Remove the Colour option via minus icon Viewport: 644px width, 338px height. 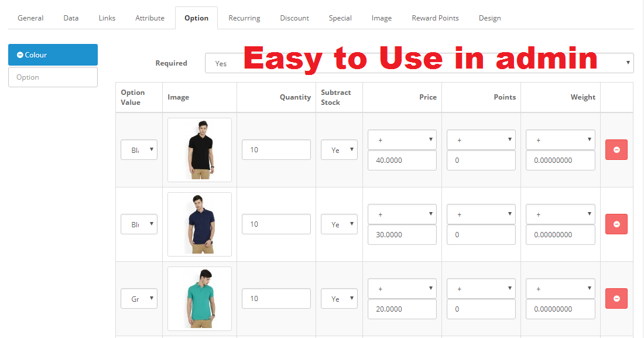(x=20, y=54)
